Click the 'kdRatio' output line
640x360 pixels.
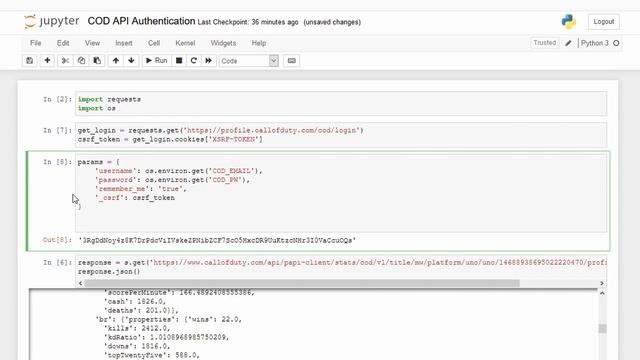pos(166,337)
